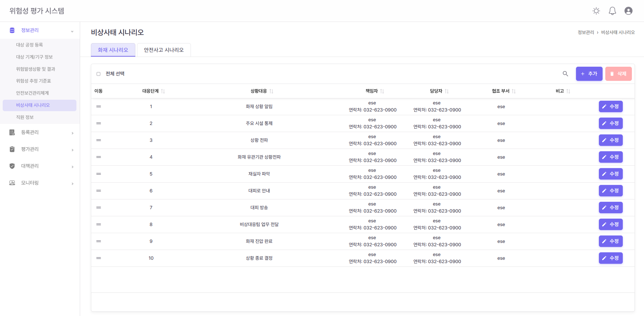The image size is (644, 316).
Task: Sort by 책임자 column using sort icon
Action: point(382,91)
